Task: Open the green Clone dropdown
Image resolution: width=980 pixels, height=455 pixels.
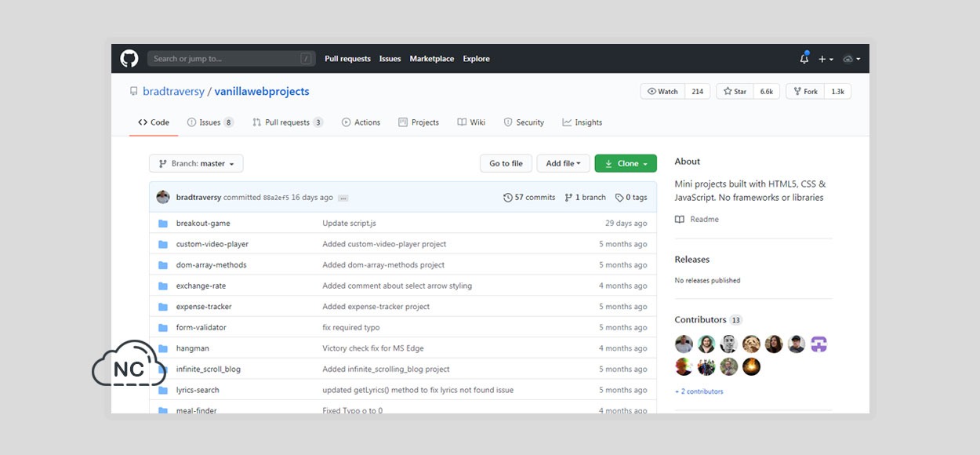Action: (626, 163)
